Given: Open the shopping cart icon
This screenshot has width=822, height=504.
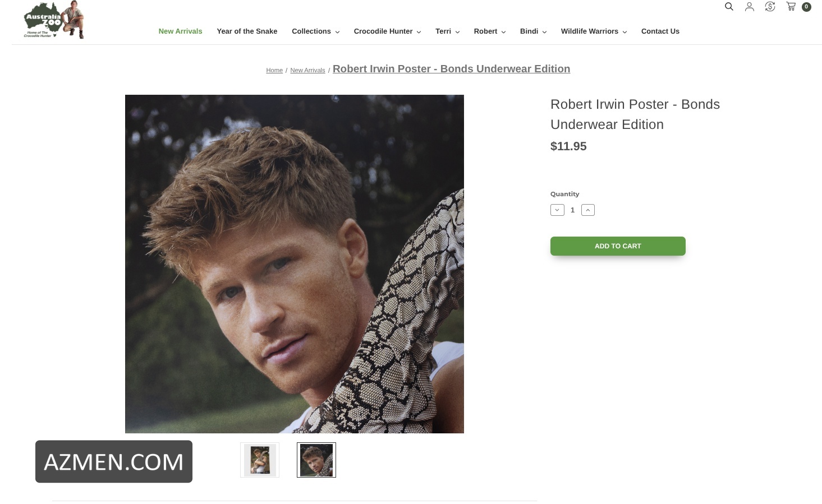Looking at the screenshot, I should 791,7.
